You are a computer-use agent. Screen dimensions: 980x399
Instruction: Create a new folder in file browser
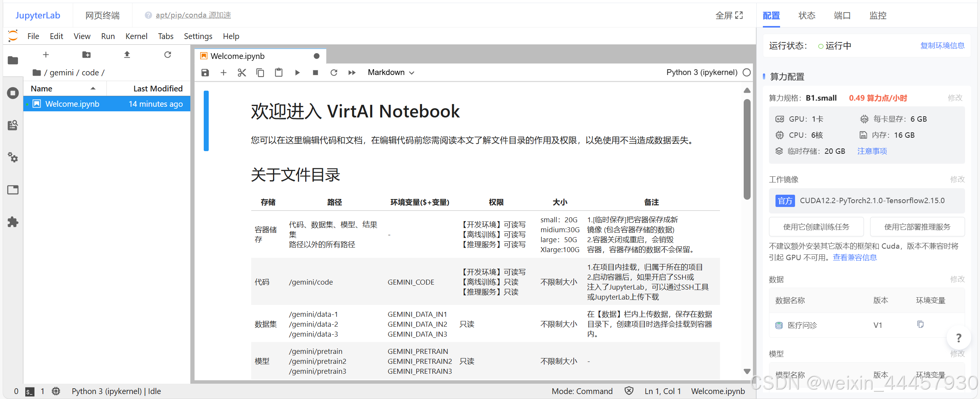[87, 55]
